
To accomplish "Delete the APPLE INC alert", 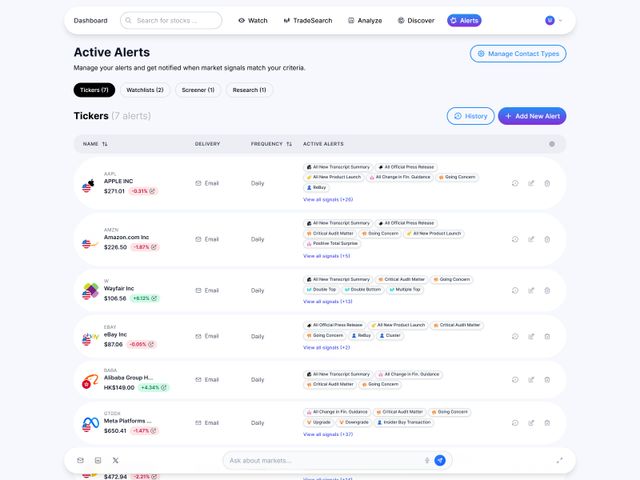I will point(547,183).
